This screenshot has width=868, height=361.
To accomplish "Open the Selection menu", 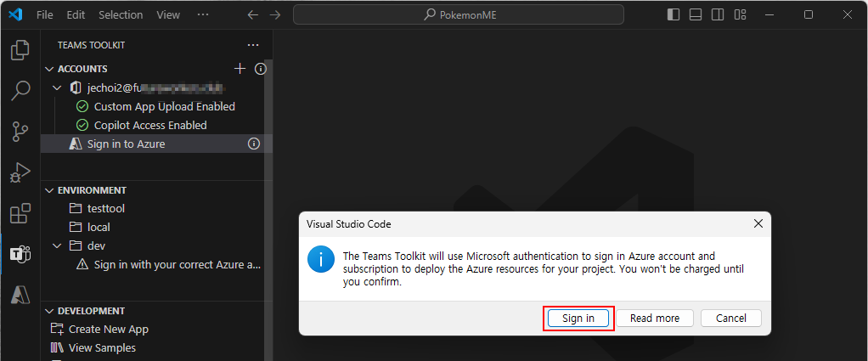I will (120, 15).
